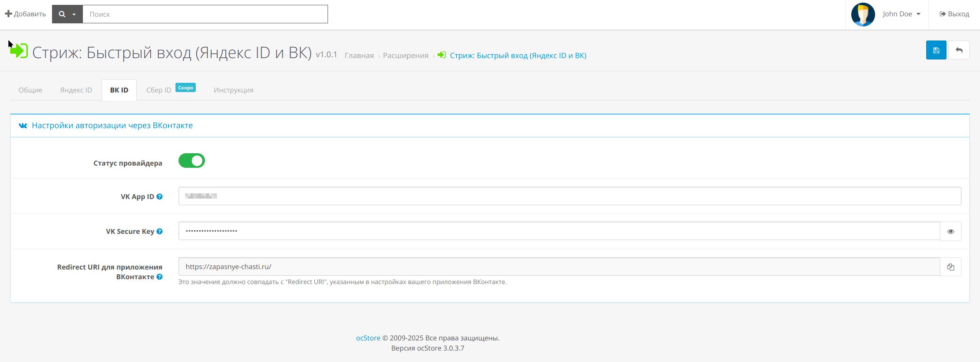Open John Doe user menu
This screenshot has width=980, height=362.
pyautogui.click(x=902, y=14)
